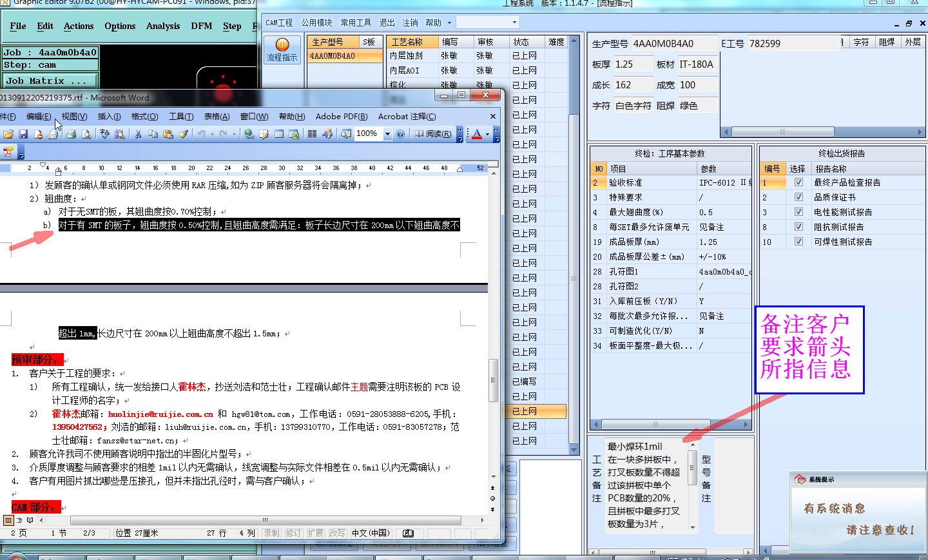928x560 pixels.
Task: Toggle 录制 indicator in Word status bar
Action: click(x=271, y=533)
